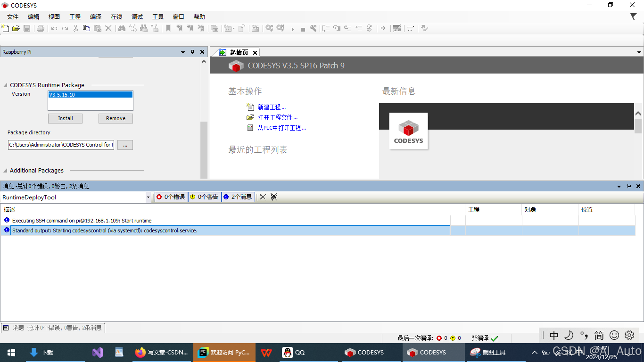
Task: Collapse CODESYS Runtime Package section
Action: click(6, 85)
